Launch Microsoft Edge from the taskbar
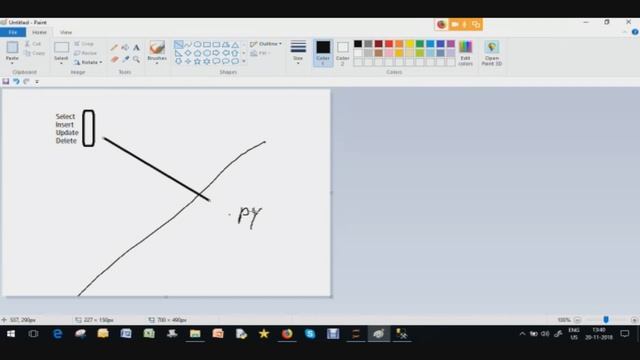This screenshot has width=640, height=360. [x=58, y=334]
